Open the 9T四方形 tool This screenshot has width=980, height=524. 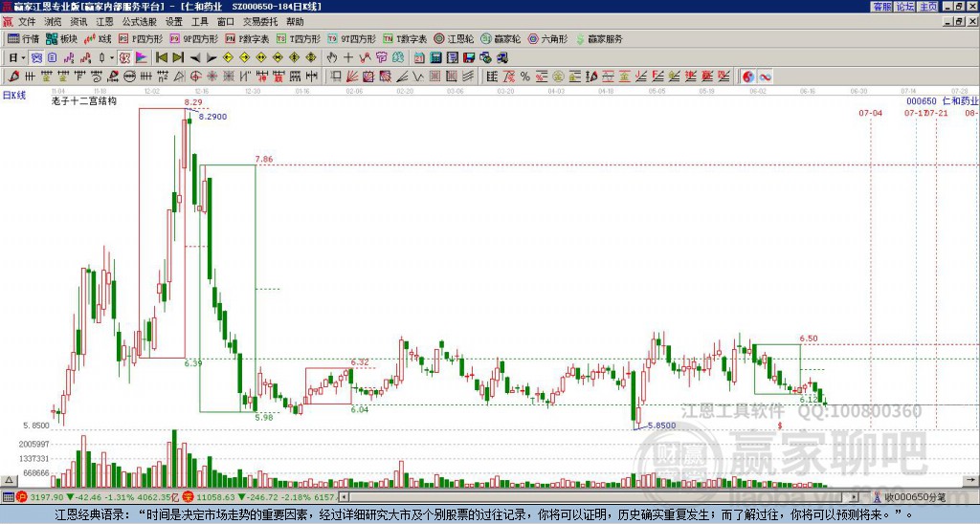(x=351, y=38)
